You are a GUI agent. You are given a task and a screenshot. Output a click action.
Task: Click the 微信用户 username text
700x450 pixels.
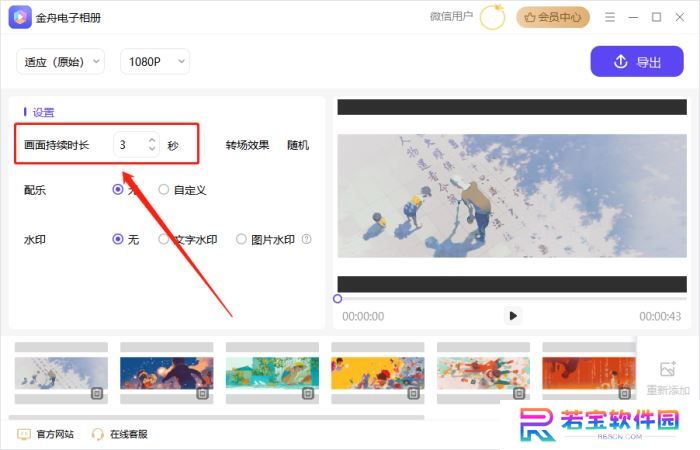[x=451, y=17]
